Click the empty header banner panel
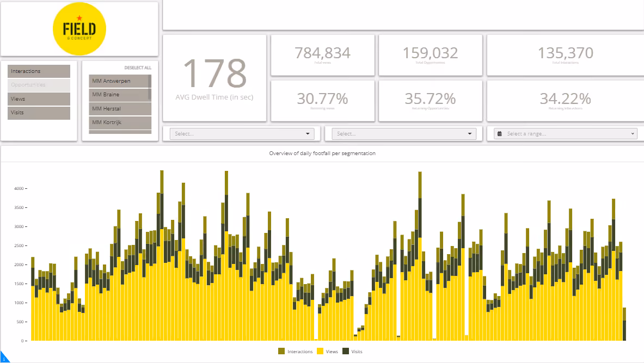This screenshot has height=363, width=644. [x=403, y=15]
